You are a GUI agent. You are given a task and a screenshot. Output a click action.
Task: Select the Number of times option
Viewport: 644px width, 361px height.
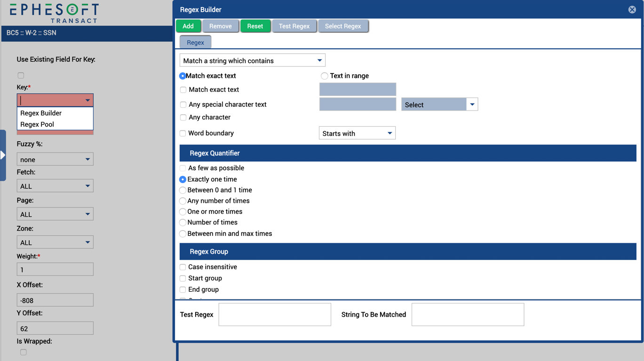pos(183,223)
